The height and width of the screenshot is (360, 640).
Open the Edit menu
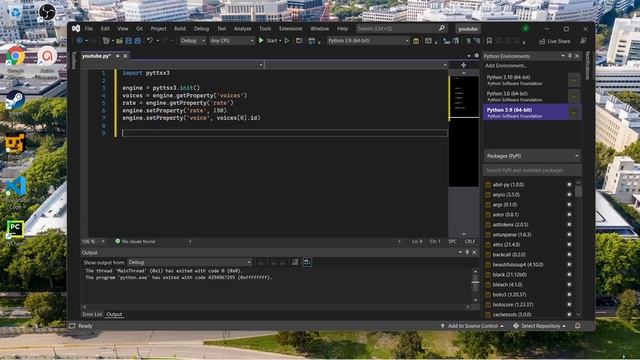(x=105, y=29)
